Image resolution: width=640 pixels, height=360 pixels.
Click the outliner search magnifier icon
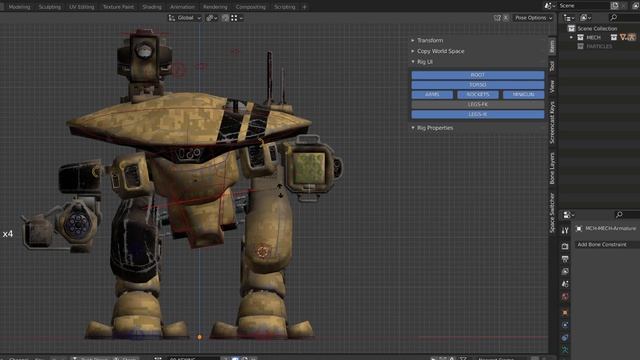(613, 18)
